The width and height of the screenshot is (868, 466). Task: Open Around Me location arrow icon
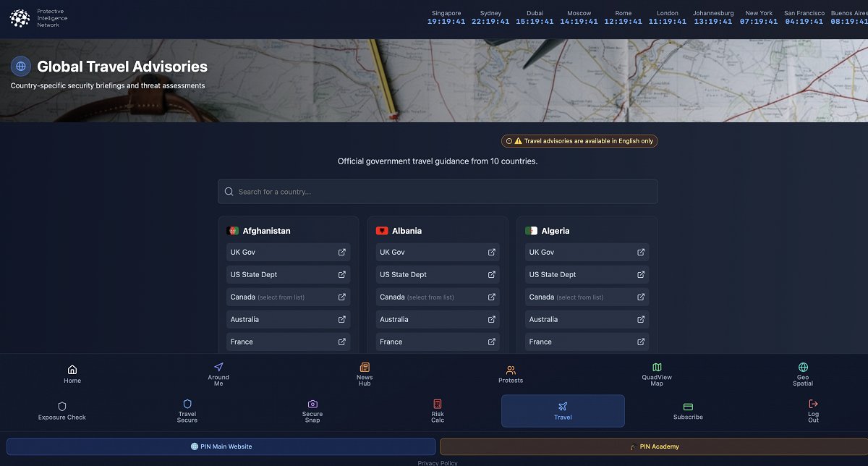coord(218,367)
